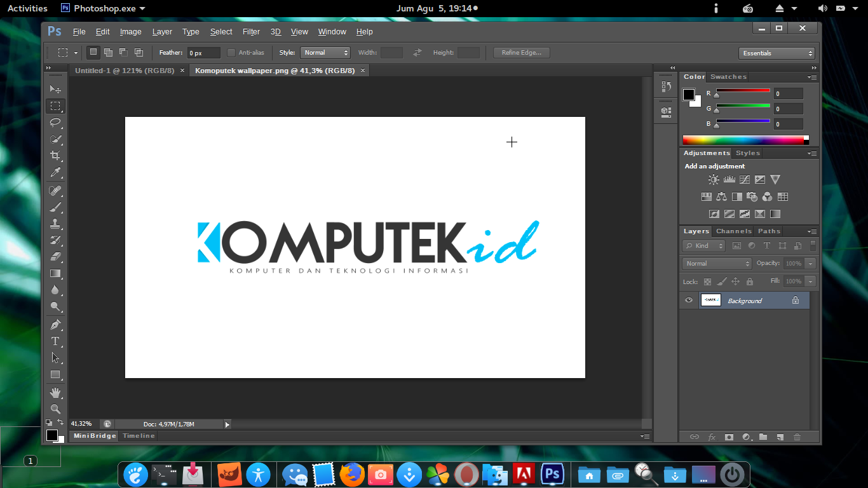Switch to the Channels tab
The height and width of the screenshot is (488, 868).
pos(734,231)
